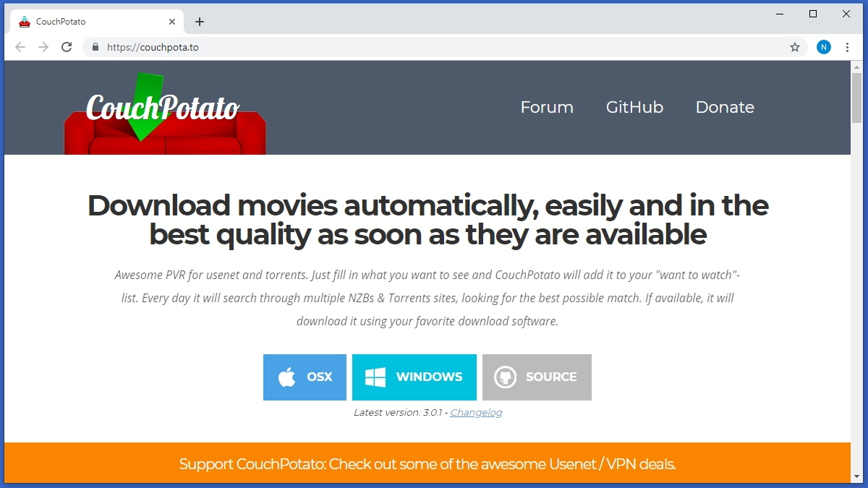The height and width of the screenshot is (488, 868).
Task: Download the OSX version
Action: [x=305, y=377]
